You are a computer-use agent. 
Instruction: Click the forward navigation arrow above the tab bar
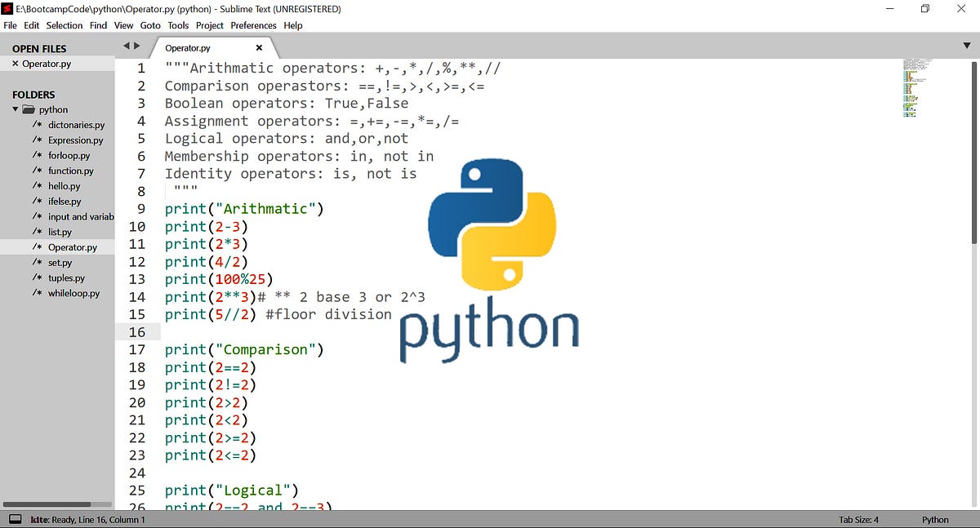point(136,46)
